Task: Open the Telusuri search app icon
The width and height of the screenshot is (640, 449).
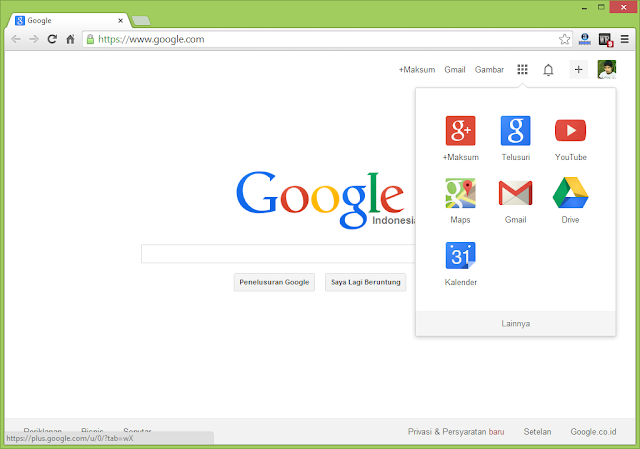Action: (516, 131)
